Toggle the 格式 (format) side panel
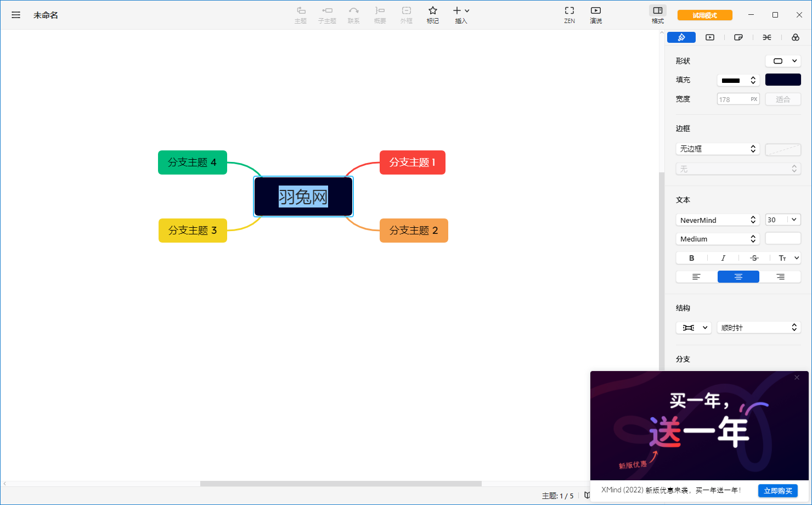 tap(658, 15)
